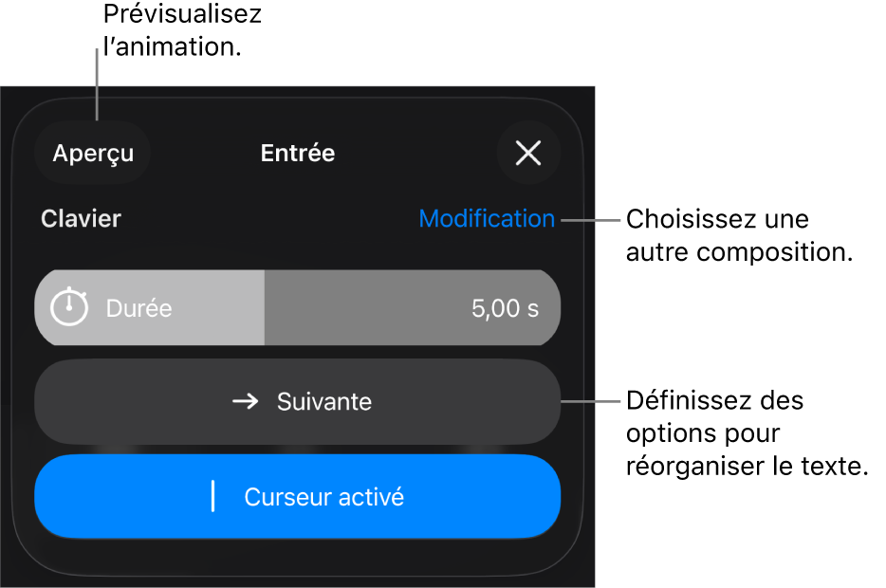Viewport: 886px width, 588px height.
Task: Switch to Aperçu mode
Action: 92,153
